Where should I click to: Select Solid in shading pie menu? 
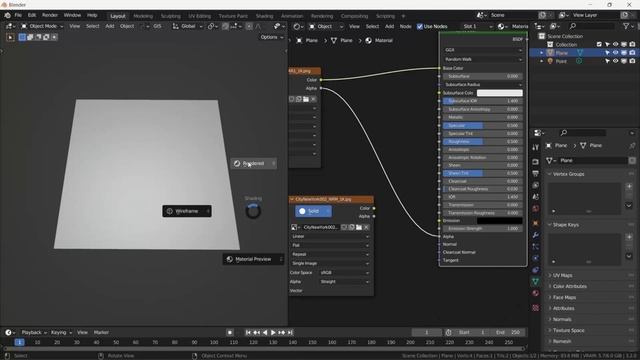click(x=313, y=211)
